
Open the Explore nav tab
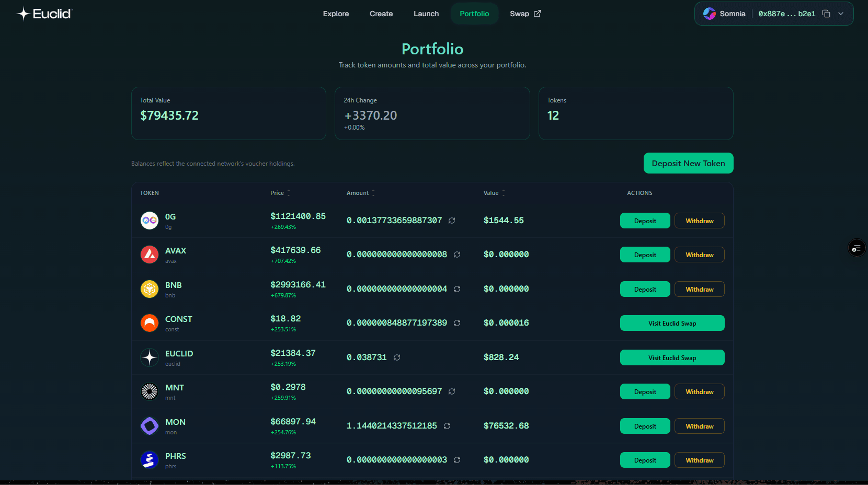[336, 14]
